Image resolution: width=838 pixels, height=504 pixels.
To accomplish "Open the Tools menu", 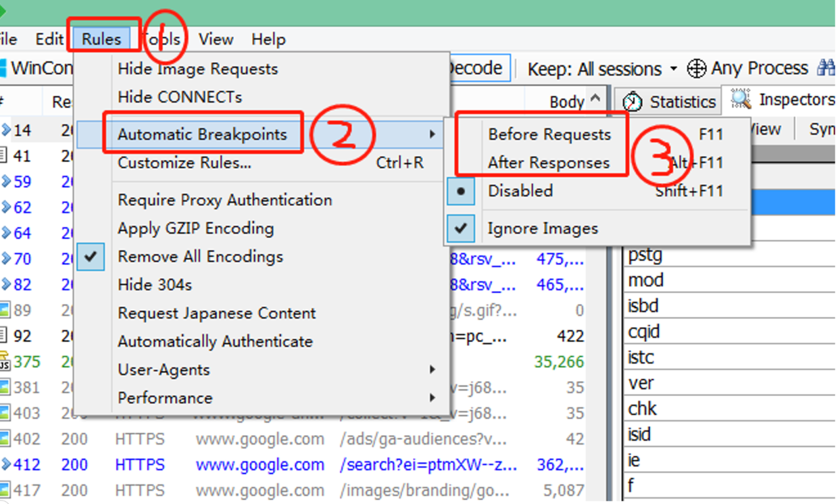I will click(x=162, y=39).
